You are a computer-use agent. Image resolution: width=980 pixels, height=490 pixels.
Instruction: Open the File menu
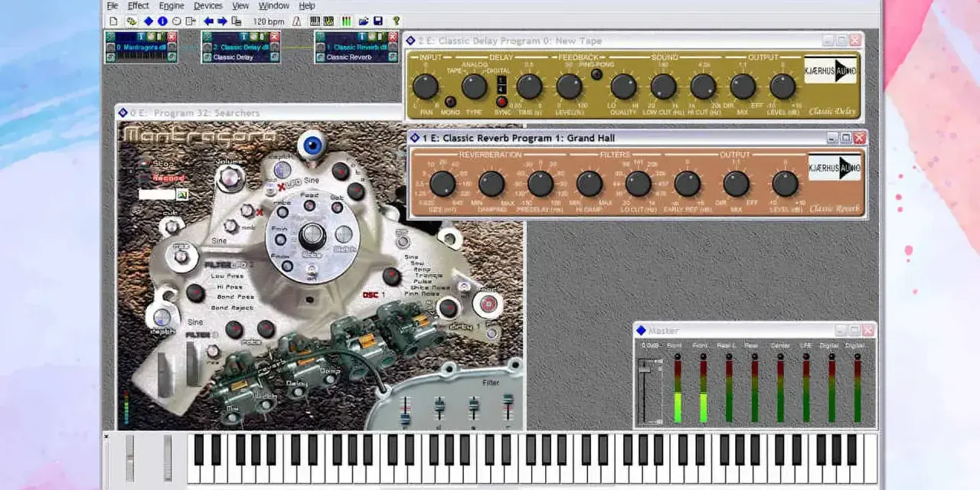click(x=113, y=5)
